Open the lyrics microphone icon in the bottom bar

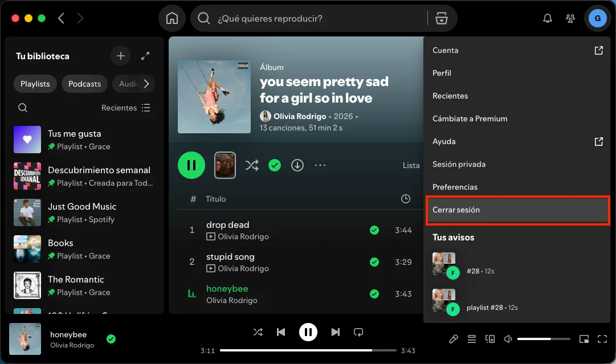(454, 339)
